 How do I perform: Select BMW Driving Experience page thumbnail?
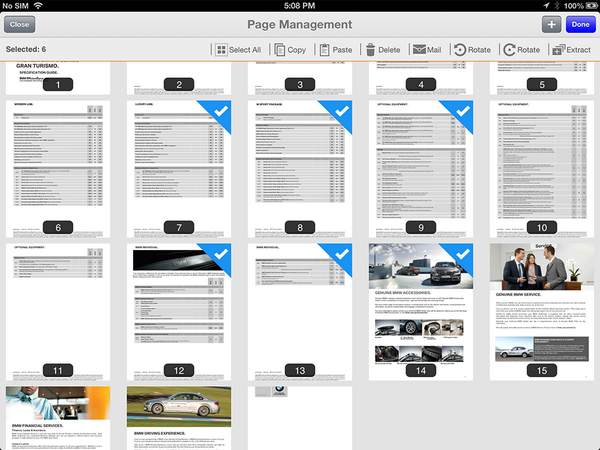click(179, 418)
